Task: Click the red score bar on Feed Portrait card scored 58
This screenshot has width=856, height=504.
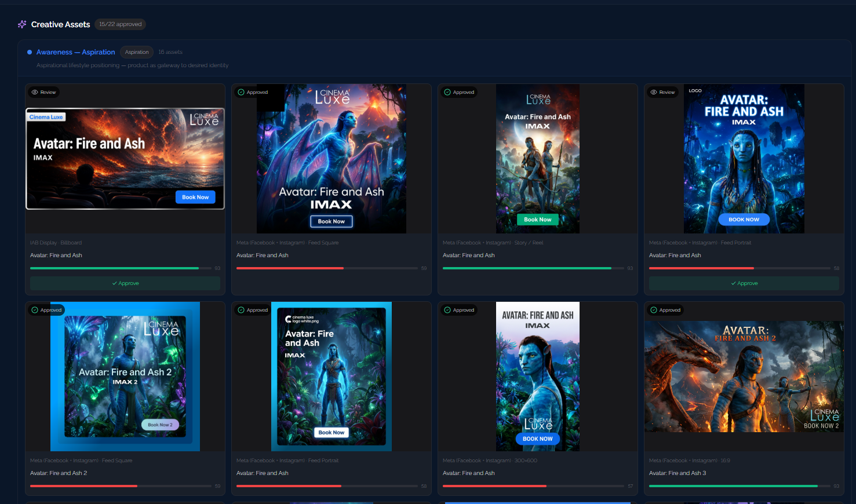Action: (740, 268)
